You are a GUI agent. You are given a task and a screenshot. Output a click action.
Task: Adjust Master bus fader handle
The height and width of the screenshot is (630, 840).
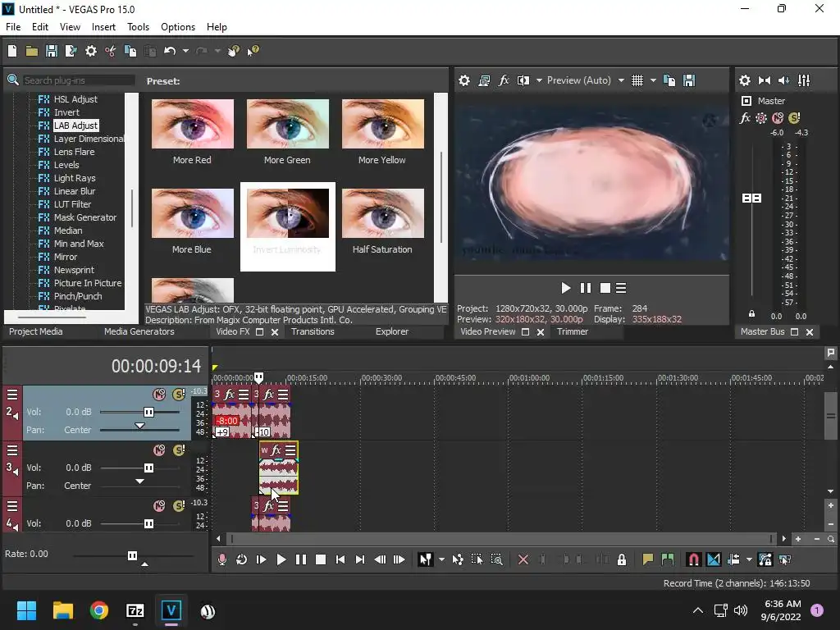tap(751, 199)
